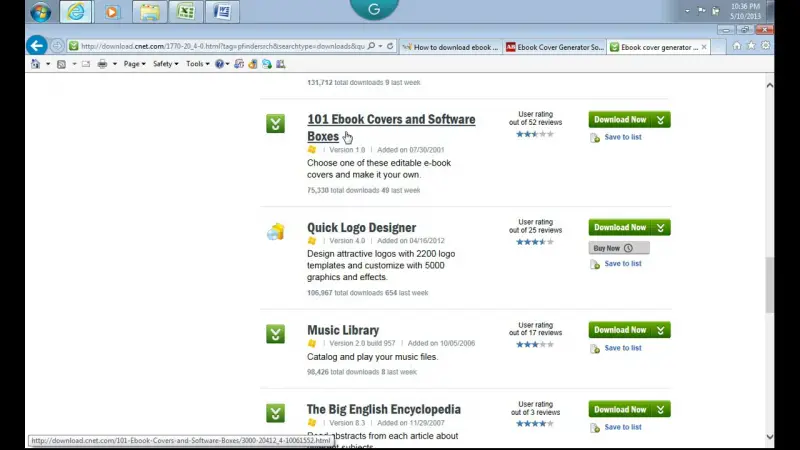Switch to 'Ebook Cover Generator So...' tab
800x450 pixels.
(555, 47)
